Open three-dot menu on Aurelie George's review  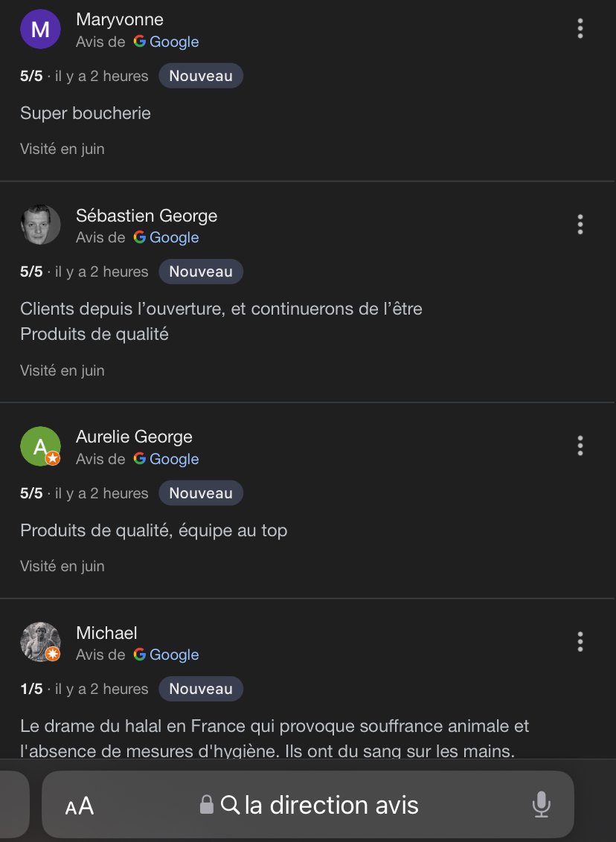click(x=580, y=446)
